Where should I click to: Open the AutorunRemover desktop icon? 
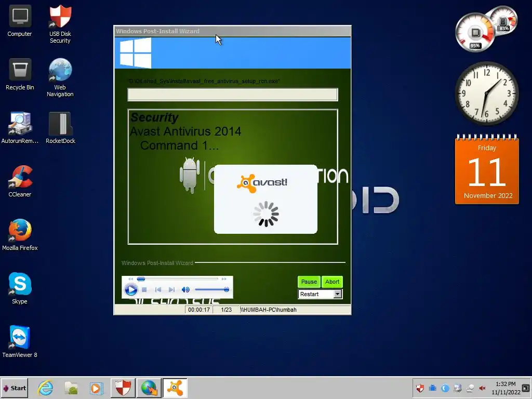20,128
